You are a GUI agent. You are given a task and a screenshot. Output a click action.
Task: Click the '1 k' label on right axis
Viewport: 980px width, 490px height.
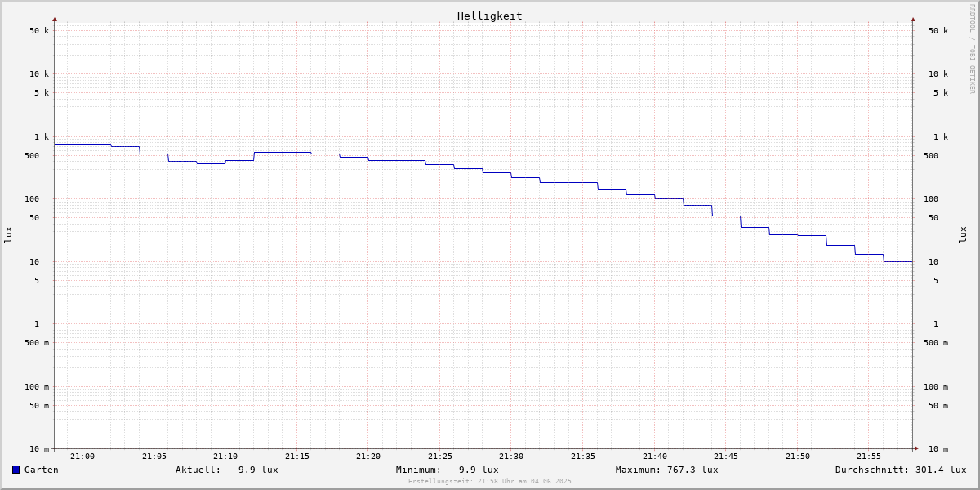(941, 137)
